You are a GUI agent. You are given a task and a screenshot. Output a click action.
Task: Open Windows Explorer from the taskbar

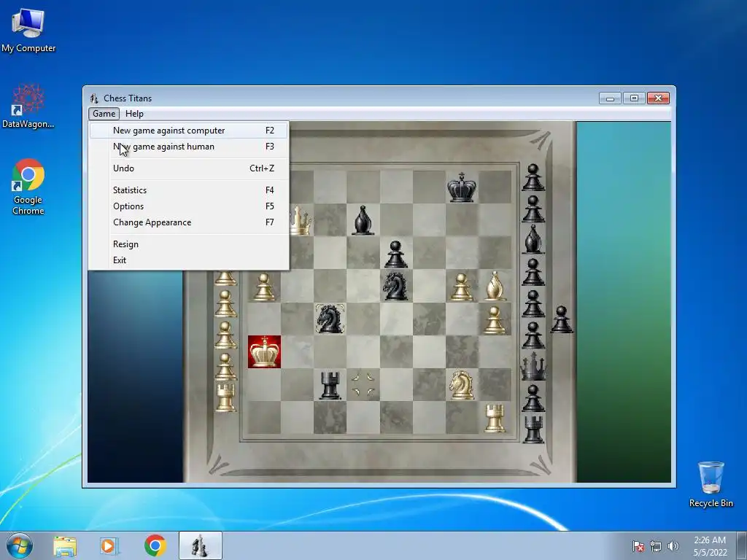[x=65, y=546]
